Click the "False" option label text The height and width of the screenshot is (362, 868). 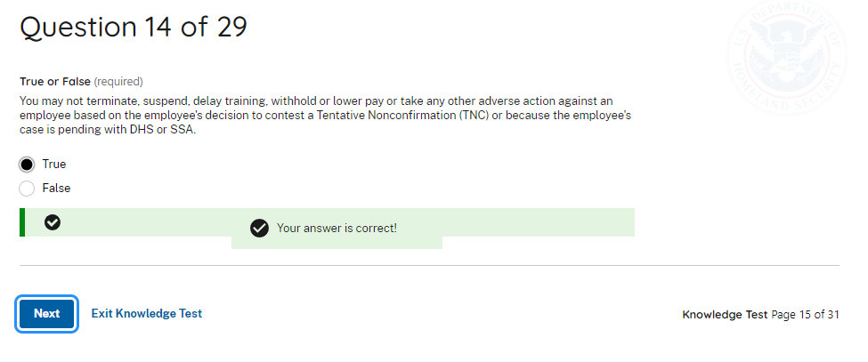coord(56,188)
